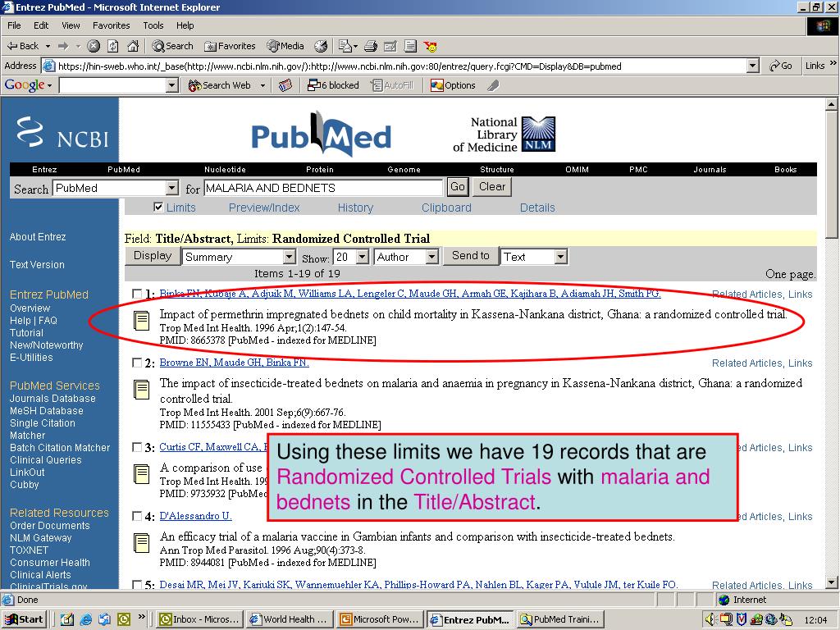Open the Favorites menu

(111, 25)
